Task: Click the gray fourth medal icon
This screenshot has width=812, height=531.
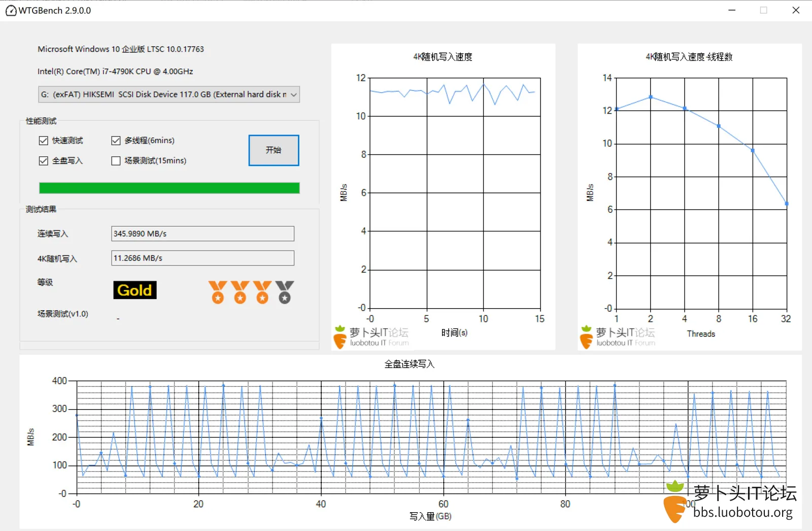Action: point(285,292)
